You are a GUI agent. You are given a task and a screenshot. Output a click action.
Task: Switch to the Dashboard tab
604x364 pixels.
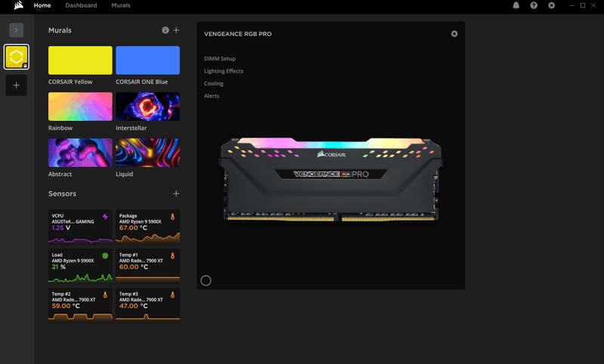[x=82, y=5]
